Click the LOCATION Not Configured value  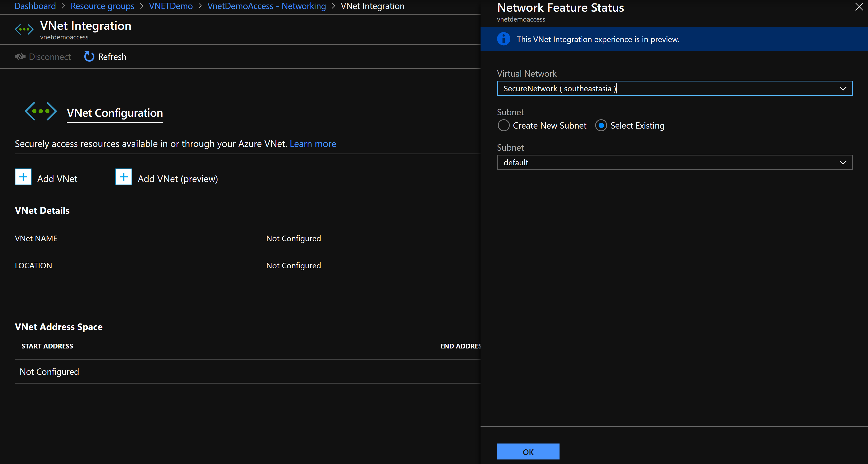(294, 266)
